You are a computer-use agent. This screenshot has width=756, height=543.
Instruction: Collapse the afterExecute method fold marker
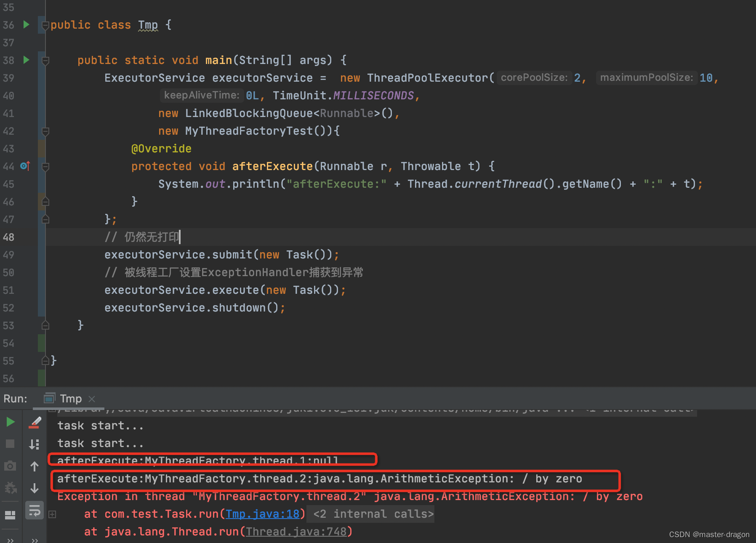(x=45, y=167)
